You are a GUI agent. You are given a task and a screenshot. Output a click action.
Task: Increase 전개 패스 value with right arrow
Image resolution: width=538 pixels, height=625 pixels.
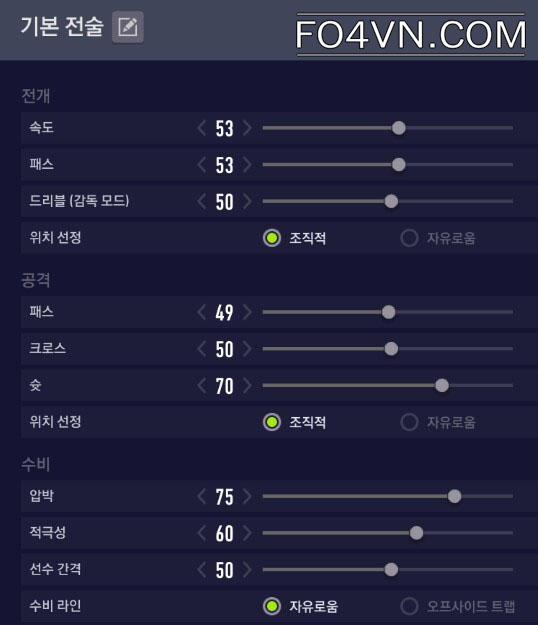coord(247,165)
